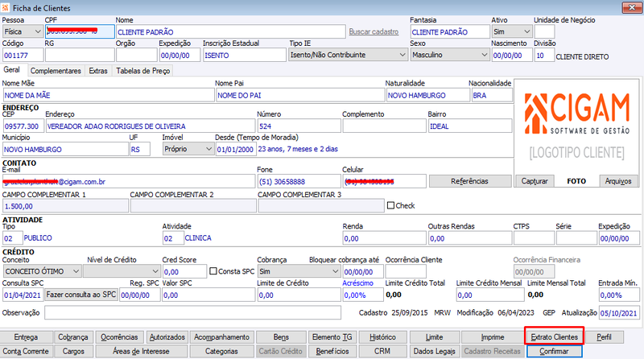Open the Acréscimo link label

[357, 283]
